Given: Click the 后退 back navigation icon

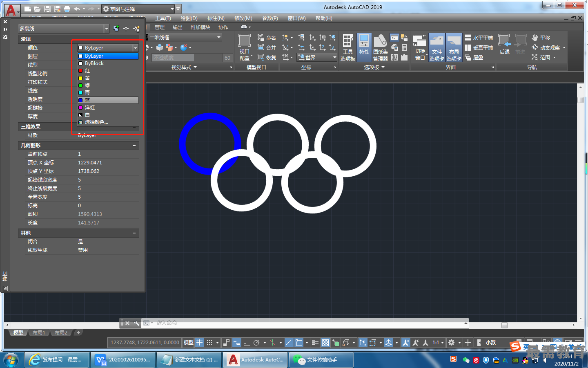Looking at the screenshot, I should point(504,44).
